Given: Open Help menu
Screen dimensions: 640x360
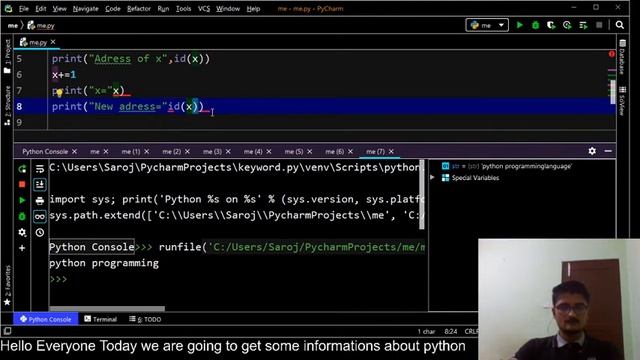Looking at the screenshot, I should click(x=253, y=9).
